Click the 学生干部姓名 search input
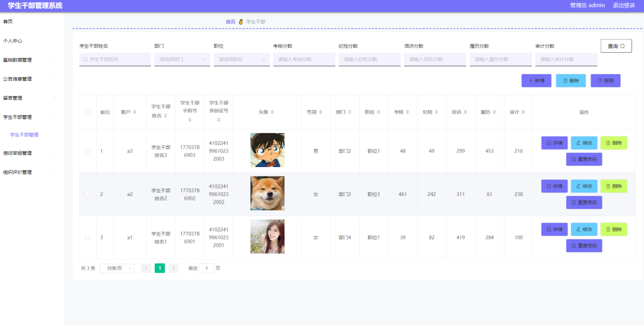Image resolution: width=644 pixels, height=326 pixels. 115,60
